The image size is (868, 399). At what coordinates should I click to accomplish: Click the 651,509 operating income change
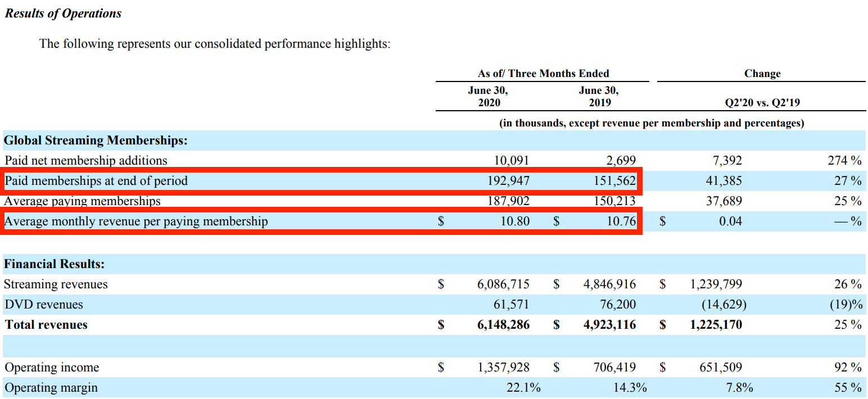(722, 368)
